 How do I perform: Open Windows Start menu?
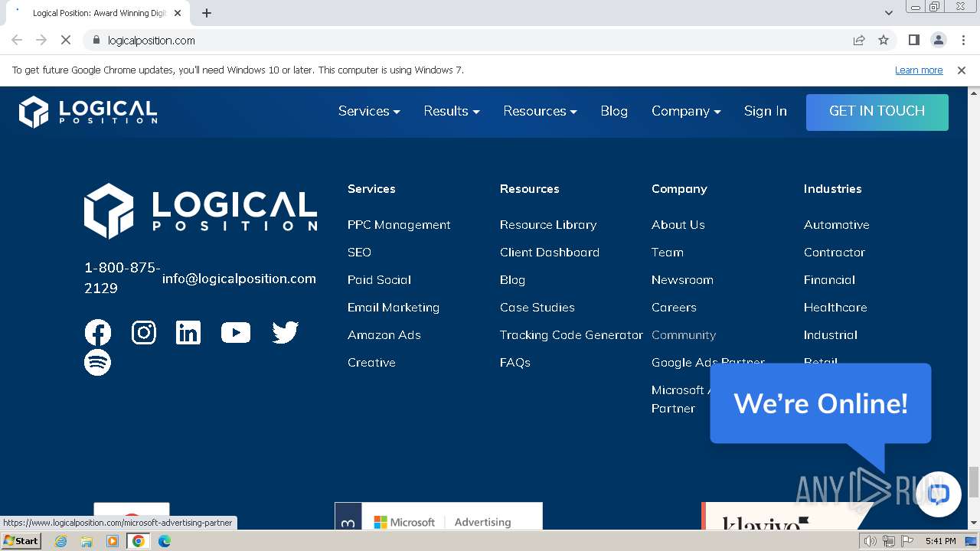pyautogui.click(x=21, y=541)
